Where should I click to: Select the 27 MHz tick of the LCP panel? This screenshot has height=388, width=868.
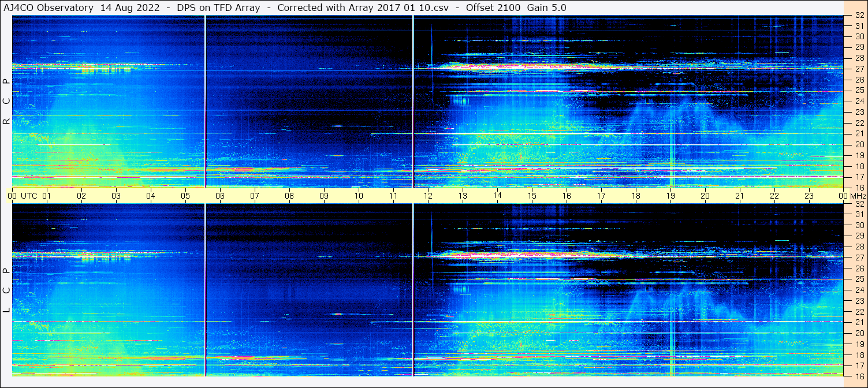(x=859, y=258)
